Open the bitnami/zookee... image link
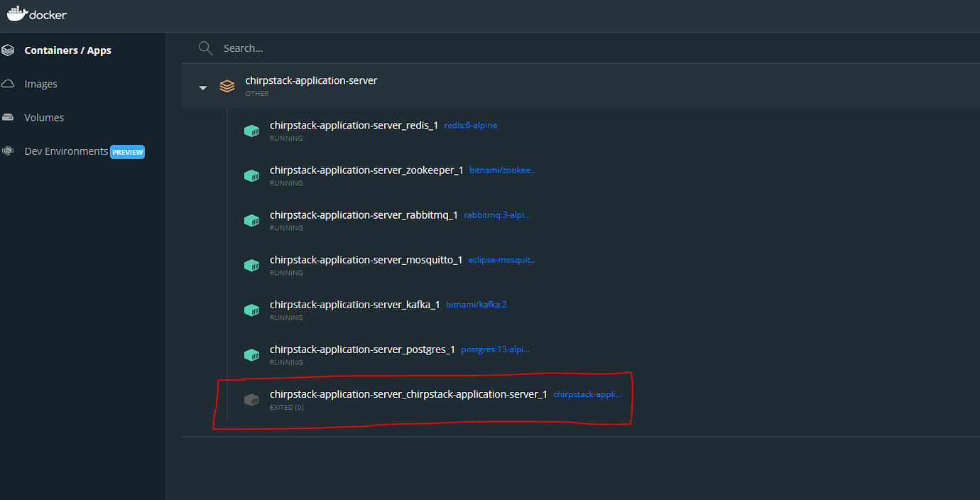The image size is (980, 500). 503,170
